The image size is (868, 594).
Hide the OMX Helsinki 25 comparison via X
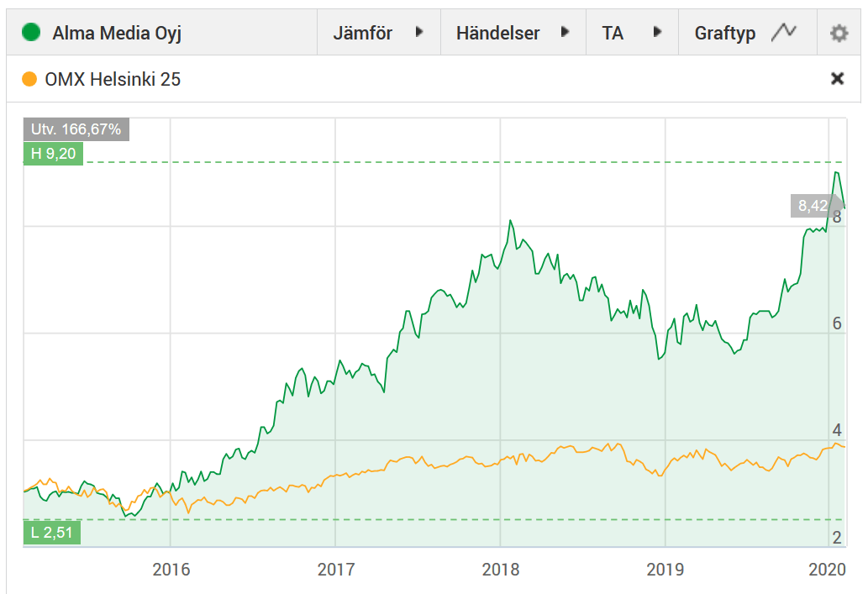838,78
